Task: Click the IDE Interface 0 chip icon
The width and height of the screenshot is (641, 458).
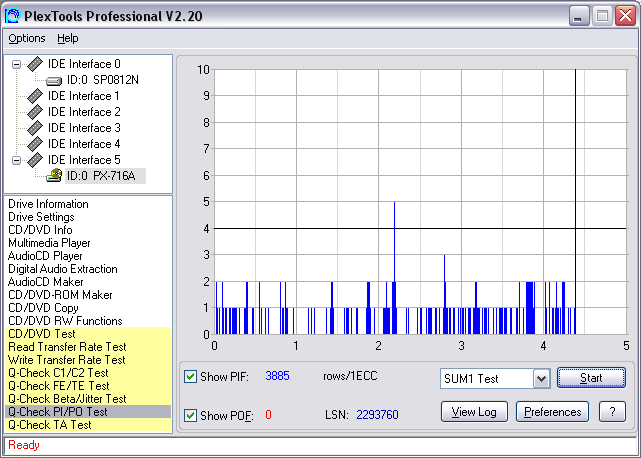Action: point(35,64)
